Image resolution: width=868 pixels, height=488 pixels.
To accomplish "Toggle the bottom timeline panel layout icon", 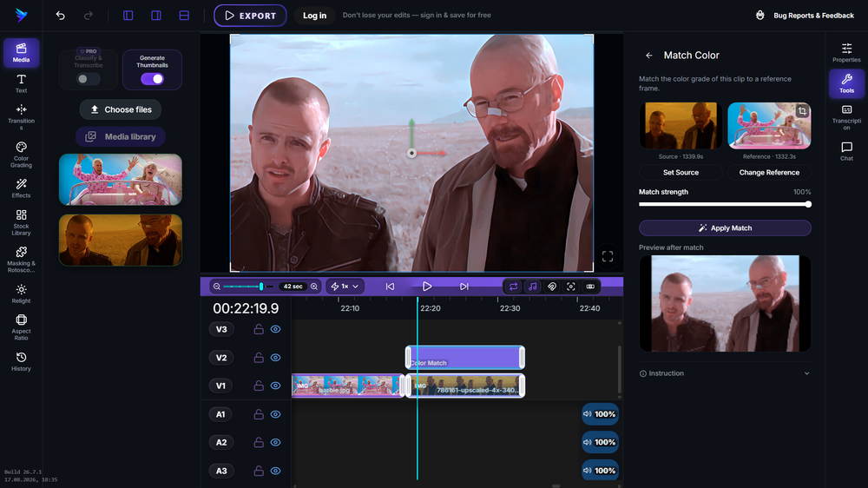I will click(x=184, y=16).
